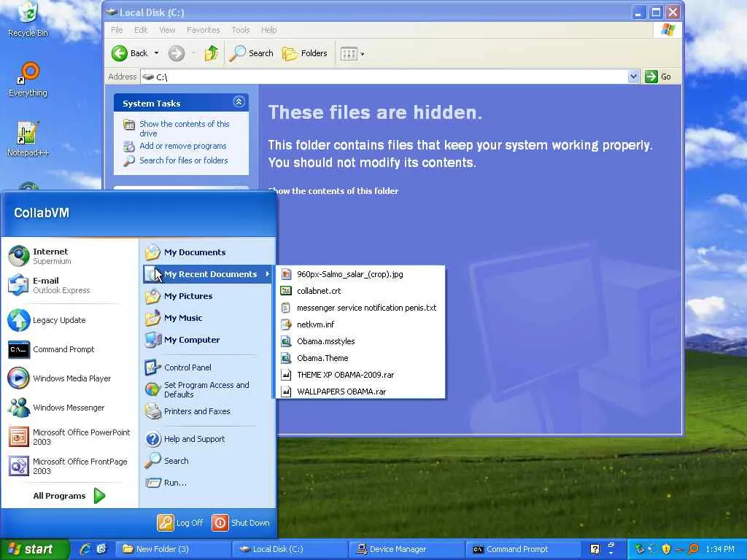Open messenger service notification txt file
The height and width of the screenshot is (560, 747).
(x=360, y=308)
